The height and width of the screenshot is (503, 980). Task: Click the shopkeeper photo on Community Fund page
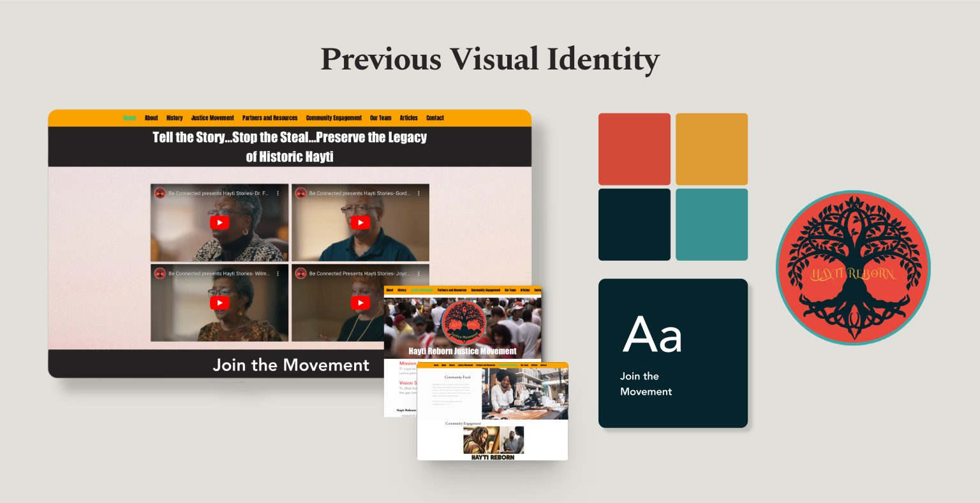click(524, 394)
